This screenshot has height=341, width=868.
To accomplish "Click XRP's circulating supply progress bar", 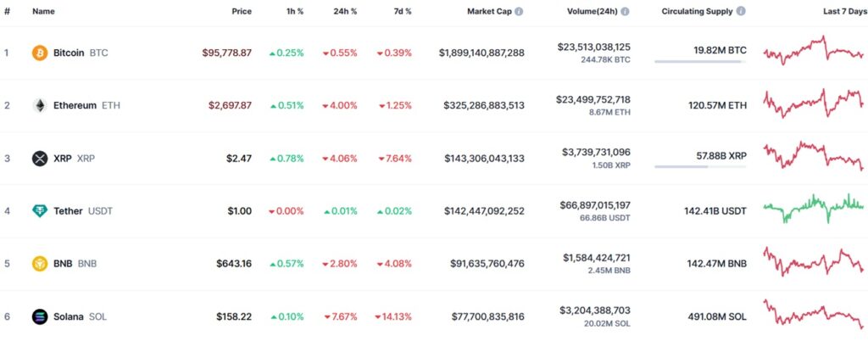I will [x=700, y=166].
